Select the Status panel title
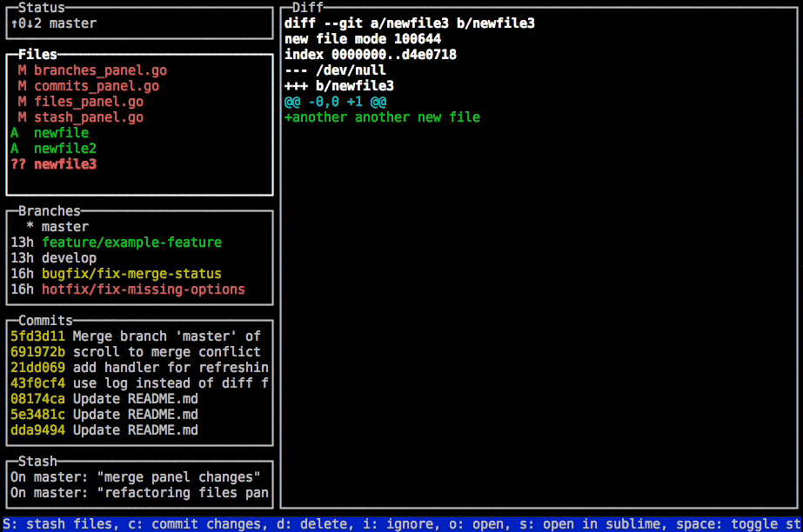The height and width of the screenshot is (532, 803). click(x=42, y=7)
